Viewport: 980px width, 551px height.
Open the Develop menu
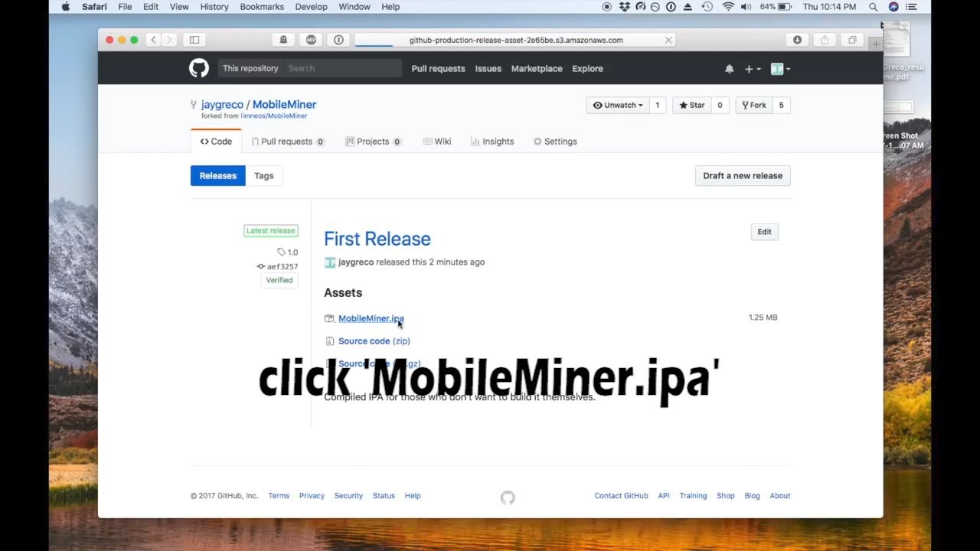coord(311,7)
